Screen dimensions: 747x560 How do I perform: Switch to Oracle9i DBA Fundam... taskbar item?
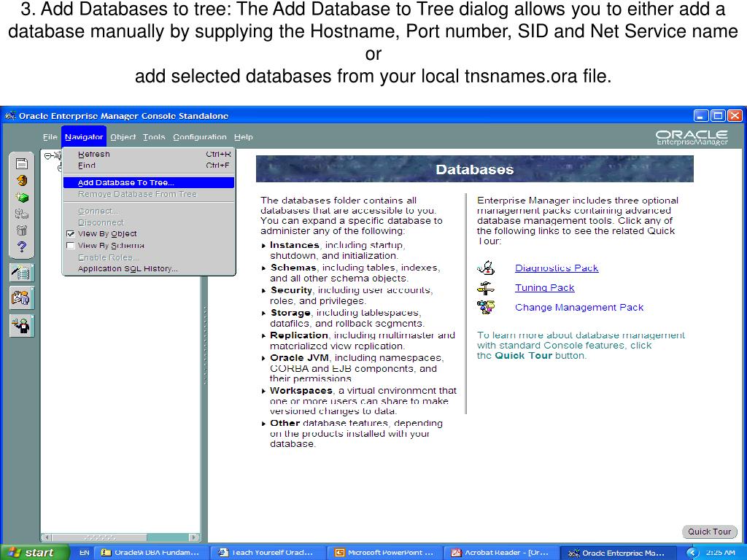(x=150, y=553)
